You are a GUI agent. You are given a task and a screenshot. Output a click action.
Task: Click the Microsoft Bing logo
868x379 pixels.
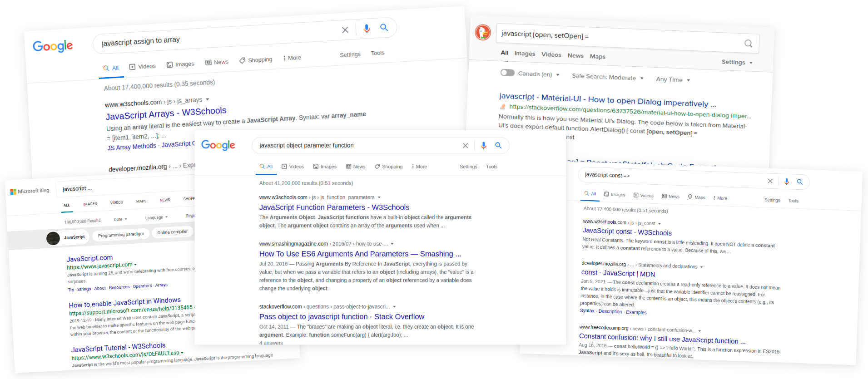pyautogui.click(x=30, y=191)
